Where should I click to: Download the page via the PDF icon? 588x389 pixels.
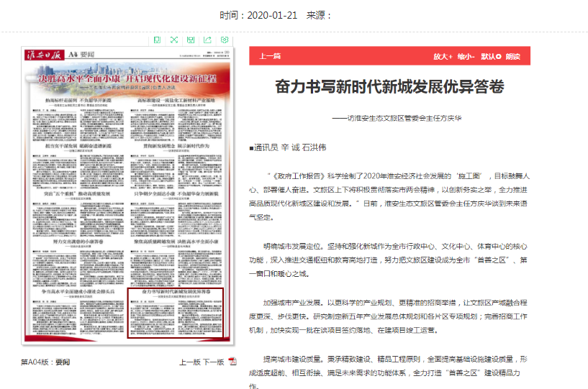(232, 362)
